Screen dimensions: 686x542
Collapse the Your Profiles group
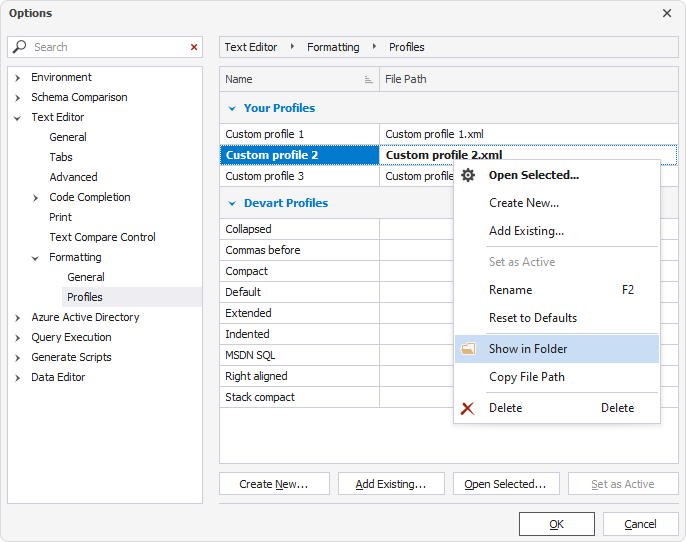click(x=232, y=108)
